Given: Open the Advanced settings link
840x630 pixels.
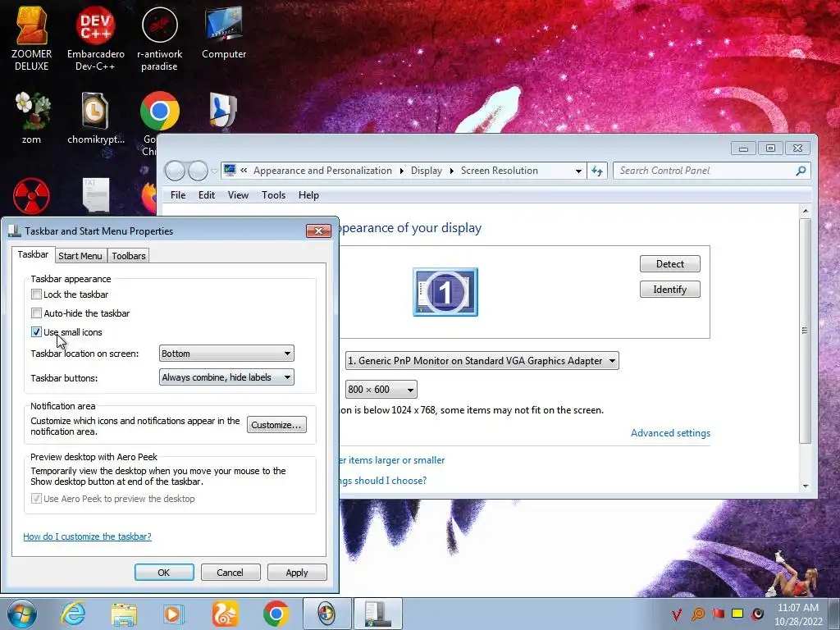Looking at the screenshot, I should (670, 433).
